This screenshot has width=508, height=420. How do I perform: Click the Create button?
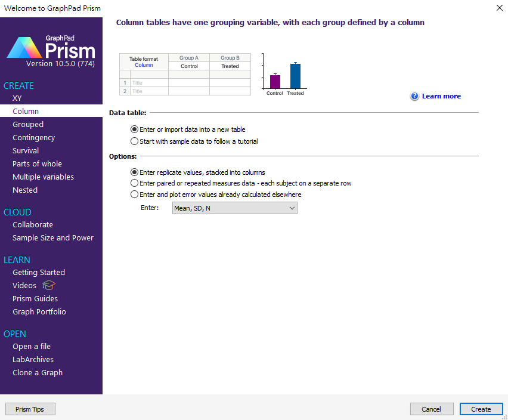(481, 409)
